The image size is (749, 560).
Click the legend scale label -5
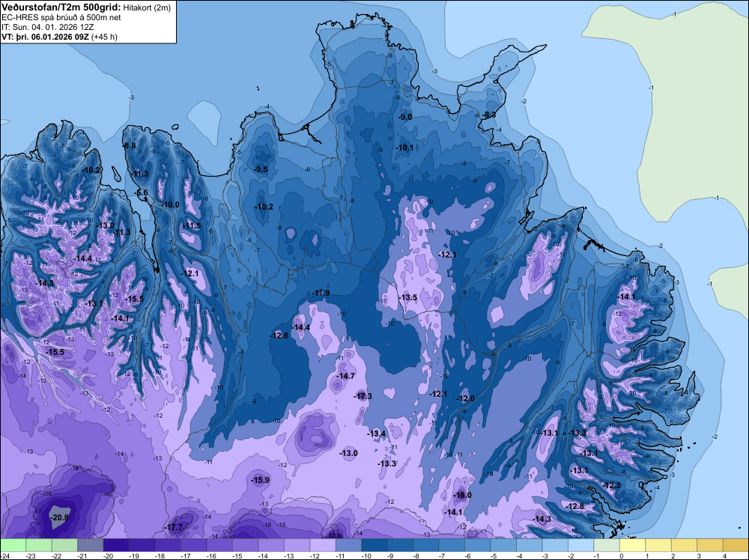(495, 556)
